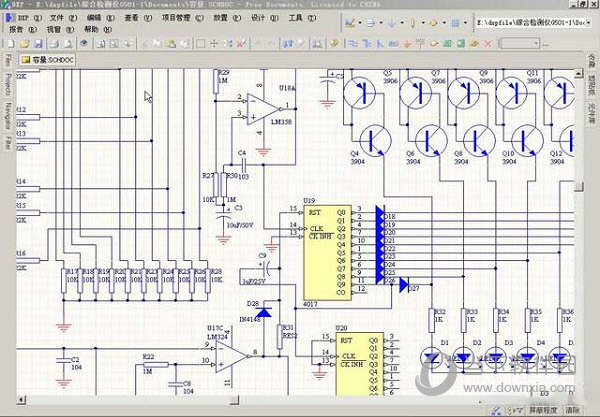Viewport: 600px width, 417px height.
Task: Click the hierarchy up/down arrows icon
Action: [288, 44]
